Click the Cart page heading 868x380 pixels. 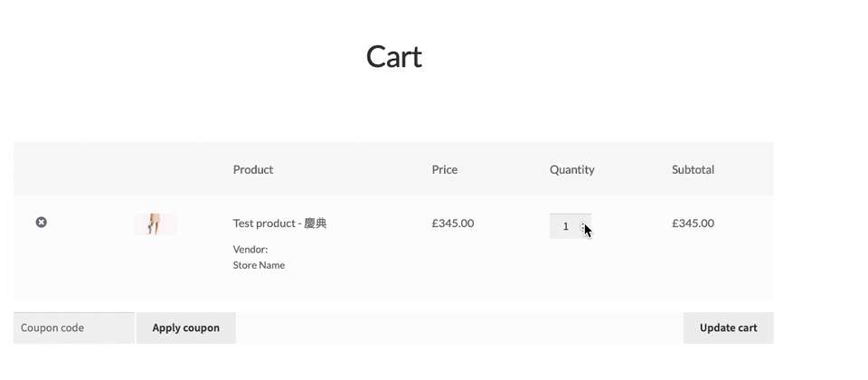coord(393,57)
